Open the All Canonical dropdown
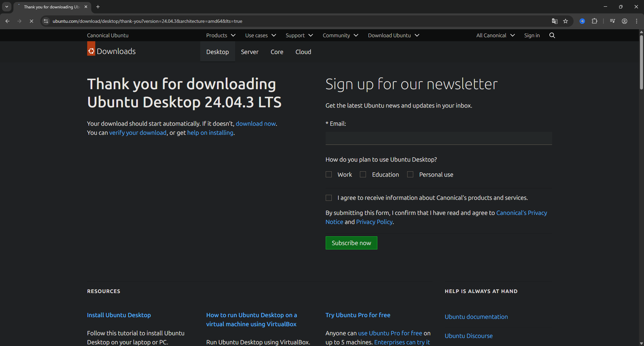This screenshot has width=644, height=346. click(x=495, y=35)
